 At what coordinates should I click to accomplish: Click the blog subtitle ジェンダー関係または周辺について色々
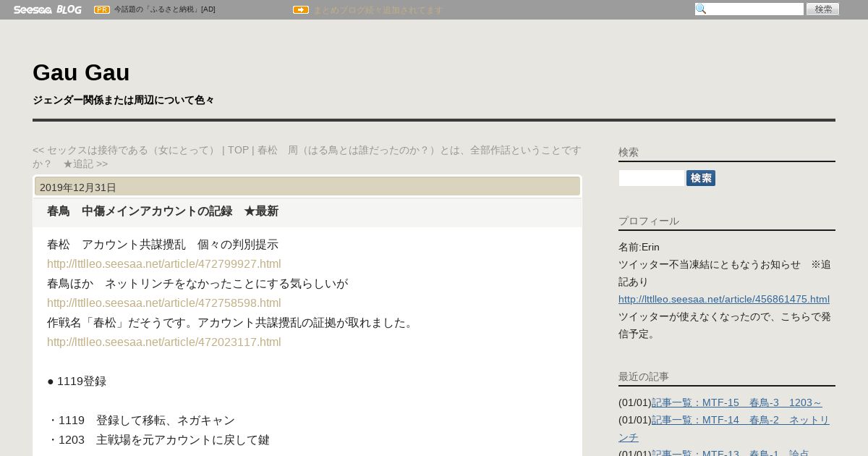124,100
